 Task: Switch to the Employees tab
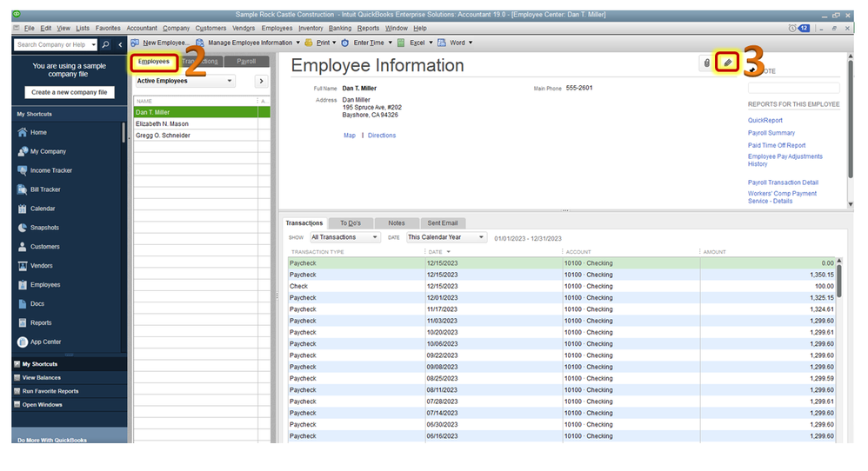click(154, 62)
